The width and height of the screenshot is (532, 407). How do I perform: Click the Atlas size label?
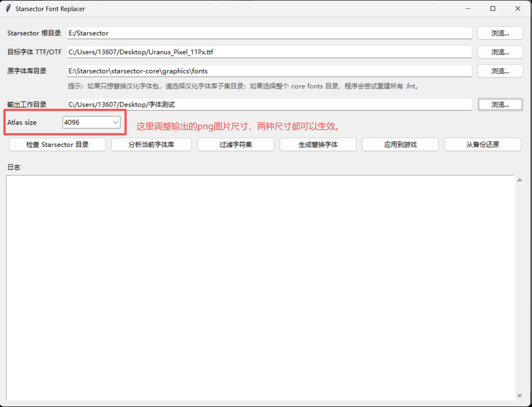point(22,122)
